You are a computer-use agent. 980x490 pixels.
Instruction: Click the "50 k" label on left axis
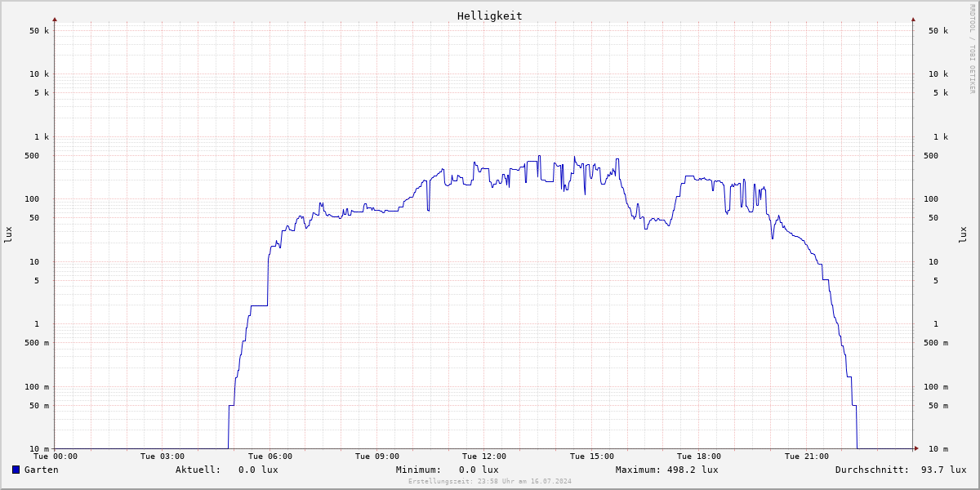click(39, 31)
